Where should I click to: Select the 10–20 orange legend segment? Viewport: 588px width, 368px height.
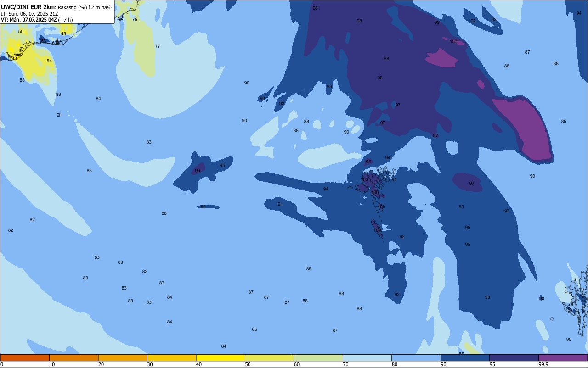pyautogui.click(x=73, y=357)
